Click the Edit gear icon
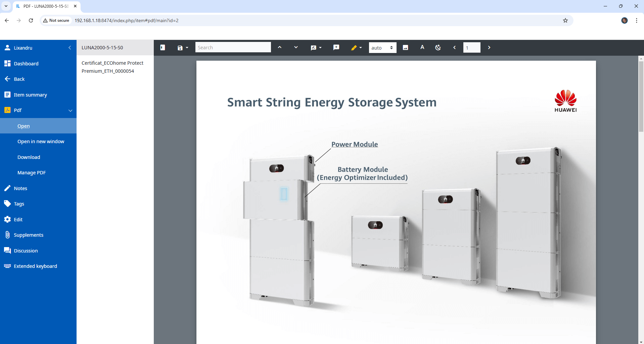644x344 pixels. point(7,219)
